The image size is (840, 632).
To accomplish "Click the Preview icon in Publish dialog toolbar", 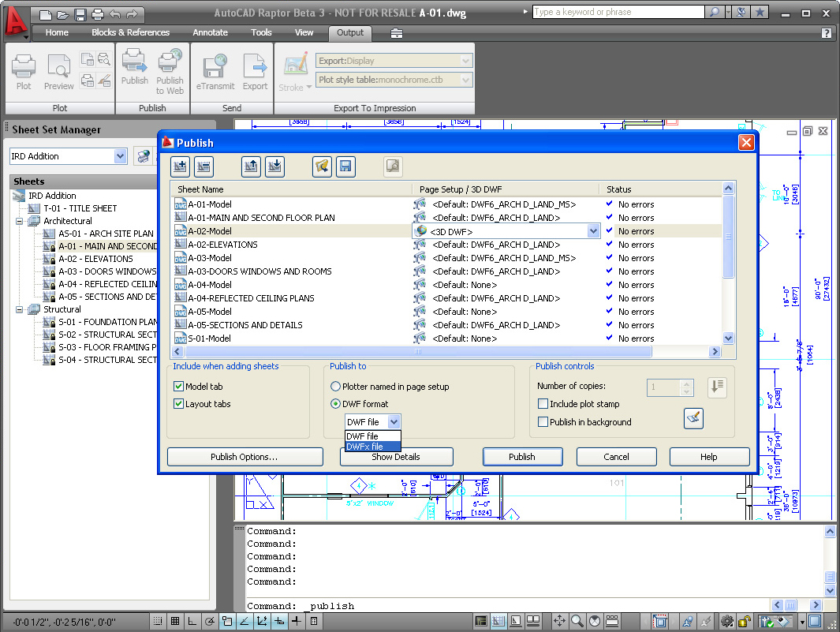I will point(393,166).
